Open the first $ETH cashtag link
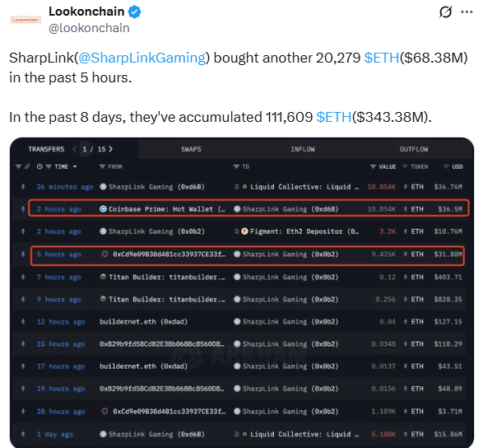The height and width of the screenshot is (448, 483). coord(382,58)
